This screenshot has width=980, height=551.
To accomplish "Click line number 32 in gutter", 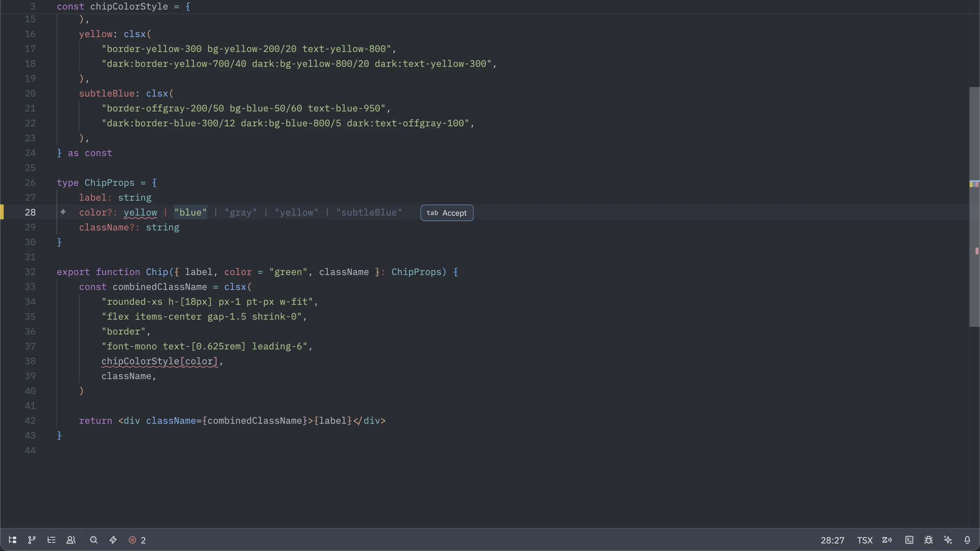I will [30, 272].
